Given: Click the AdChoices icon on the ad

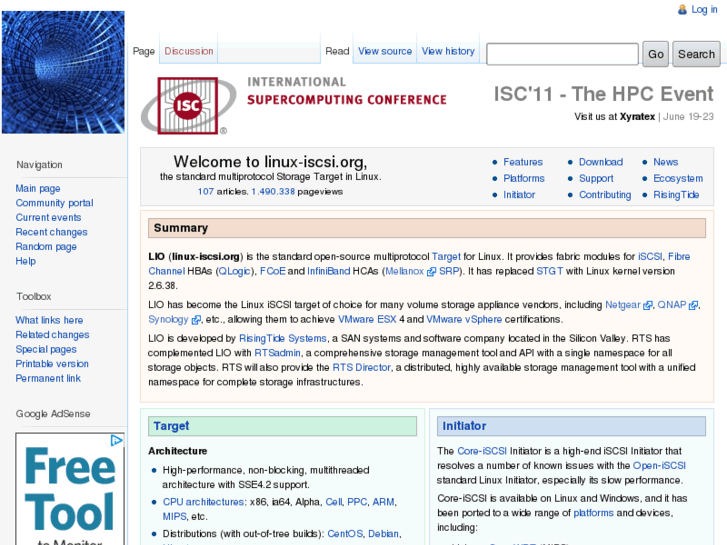Looking at the screenshot, I should pos(116,440).
